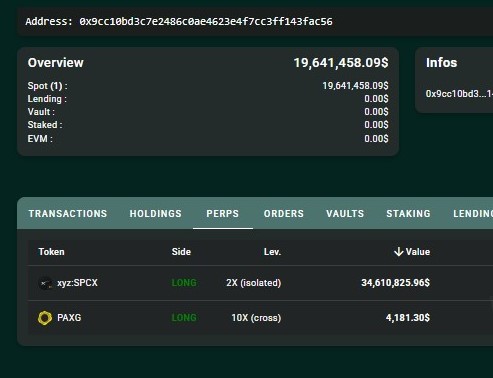This screenshot has width=493, height=378.
Task: Click the EVM label in Overview
Action: coord(40,139)
